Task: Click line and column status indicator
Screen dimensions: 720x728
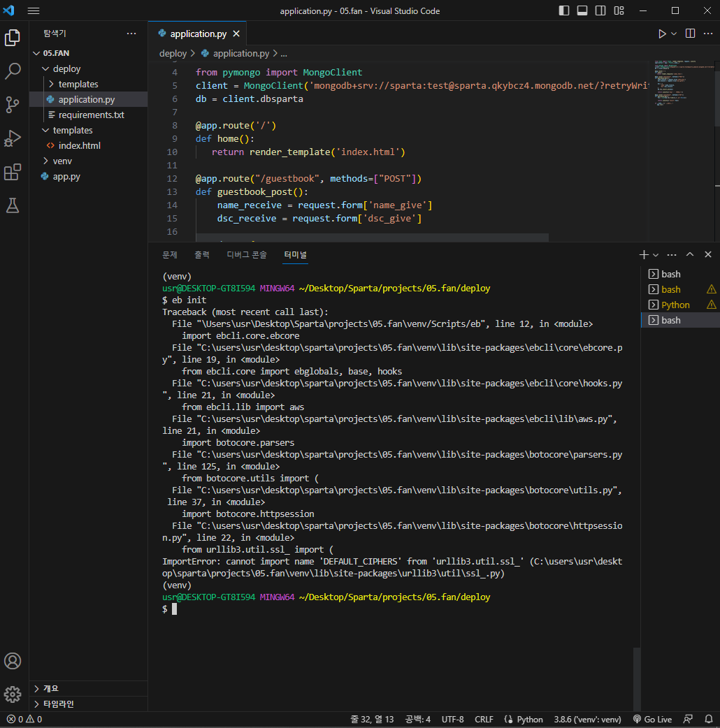Action: (372, 719)
